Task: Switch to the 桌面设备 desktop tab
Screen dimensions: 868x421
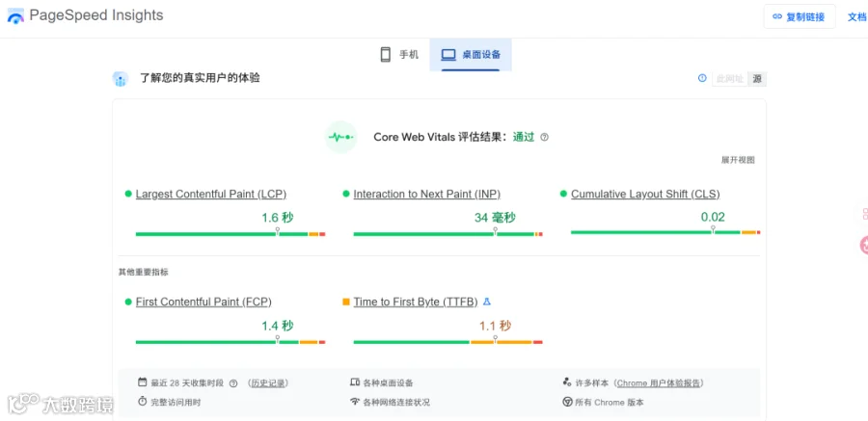Action: (471, 55)
